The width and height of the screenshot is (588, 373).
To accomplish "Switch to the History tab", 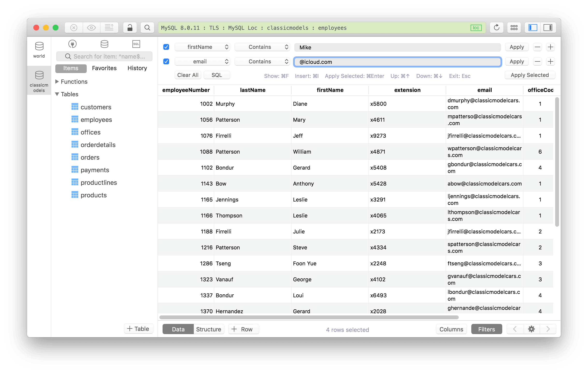I will [137, 68].
